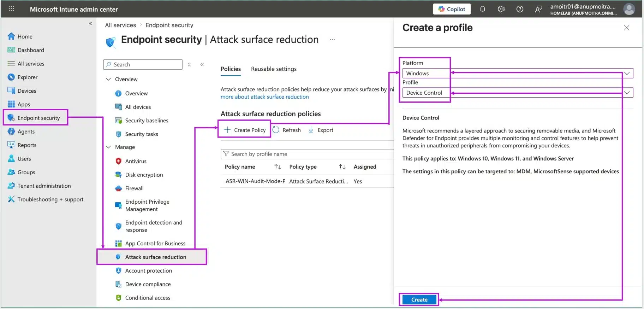Sort by Policy type arrows
Screen dimensions: 644x309
pyautogui.click(x=342, y=167)
